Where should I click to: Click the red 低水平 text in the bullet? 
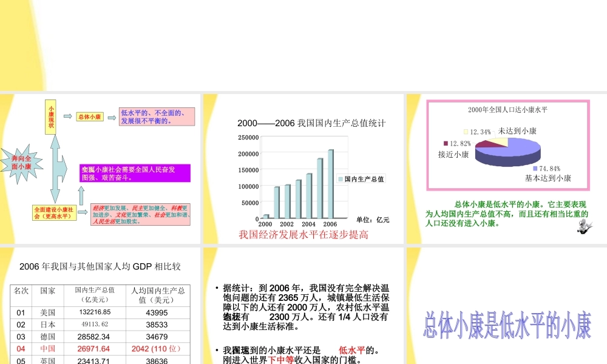(x=352, y=350)
